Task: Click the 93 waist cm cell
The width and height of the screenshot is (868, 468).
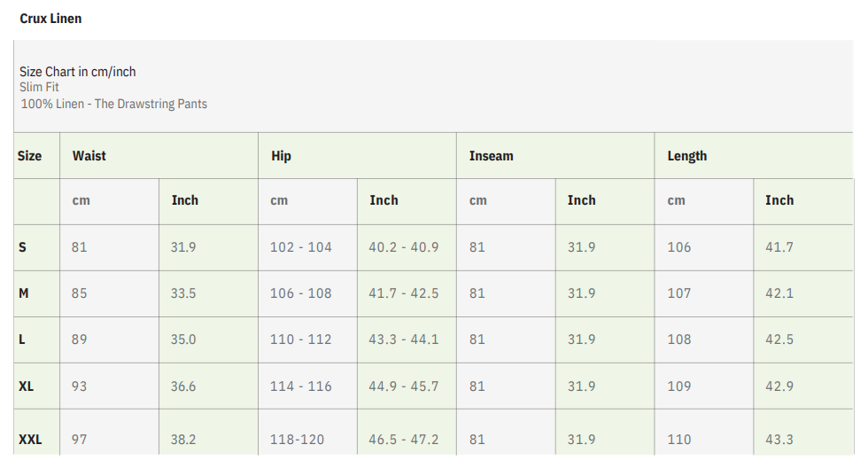Action: pos(80,386)
